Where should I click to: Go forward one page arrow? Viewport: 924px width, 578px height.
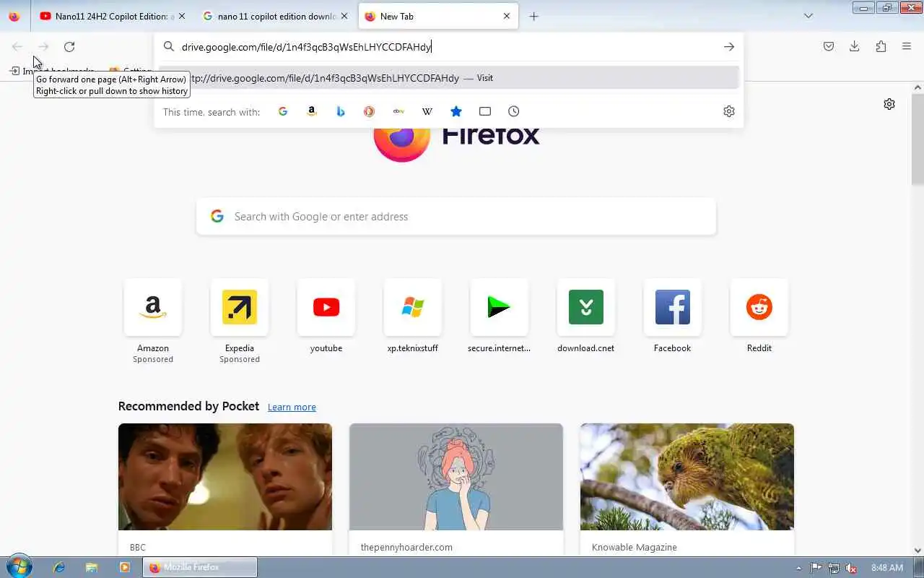[x=43, y=47]
